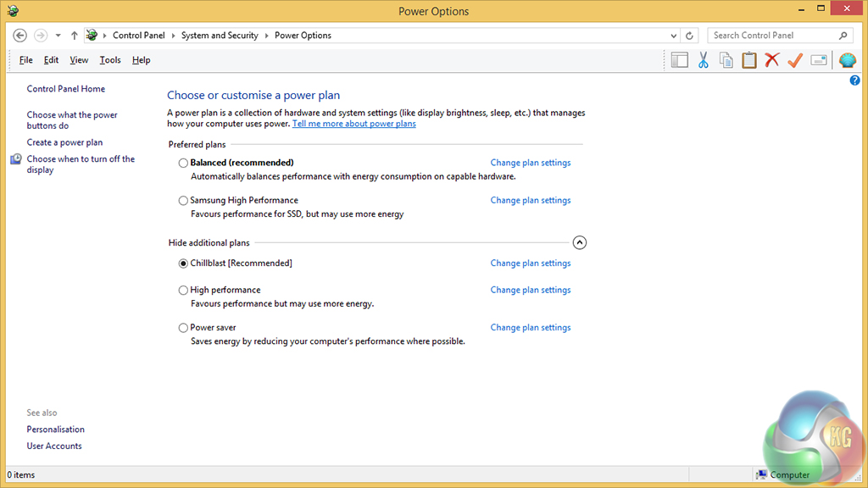Open the address bar history dropdown
This screenshot has height=488, width=868.
[x=674, y=36]
